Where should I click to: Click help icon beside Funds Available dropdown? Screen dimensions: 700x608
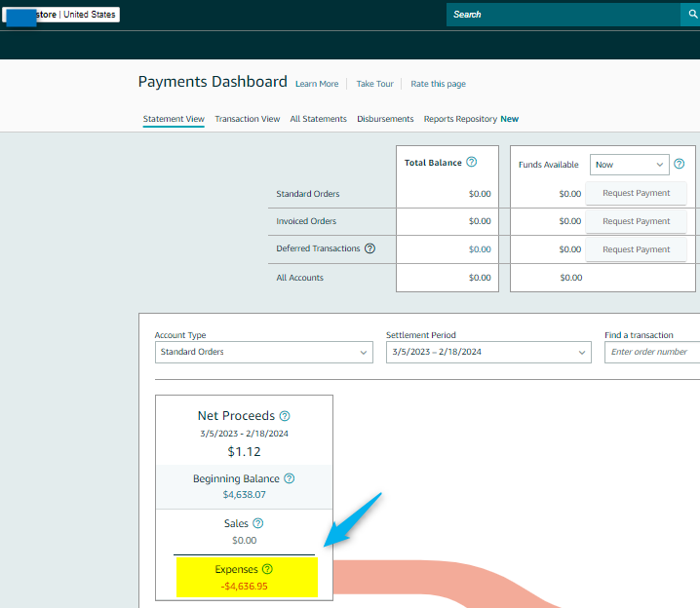[x=680, y=165]
